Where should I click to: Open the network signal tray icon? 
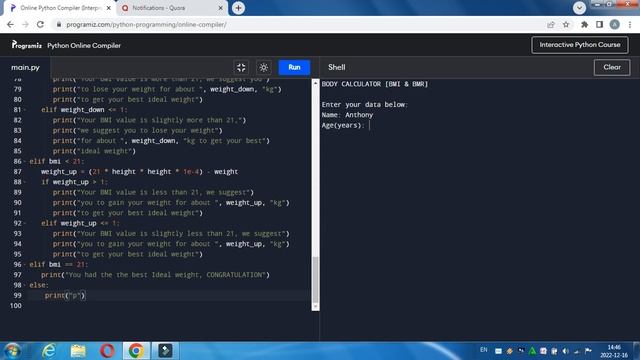coord(576,351)
